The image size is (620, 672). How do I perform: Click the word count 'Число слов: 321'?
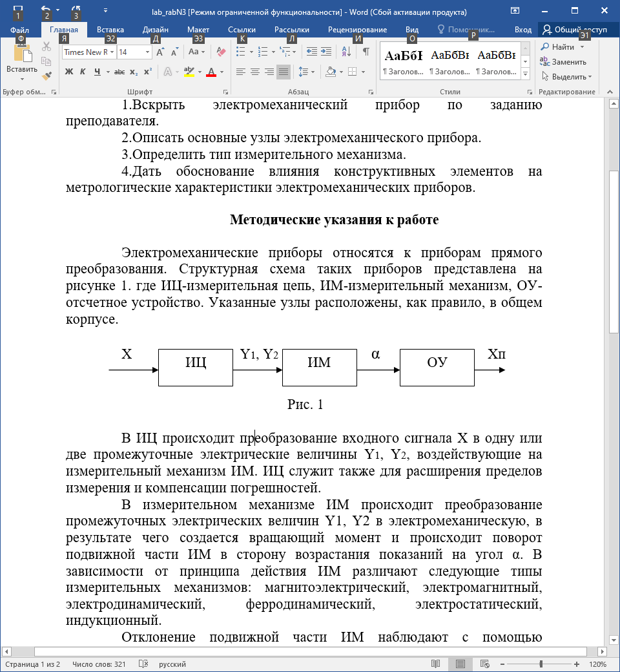[x=99, y=664]
